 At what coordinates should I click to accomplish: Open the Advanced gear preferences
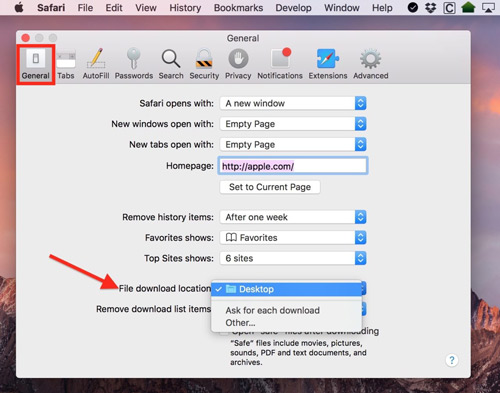[x=371, y=64]
